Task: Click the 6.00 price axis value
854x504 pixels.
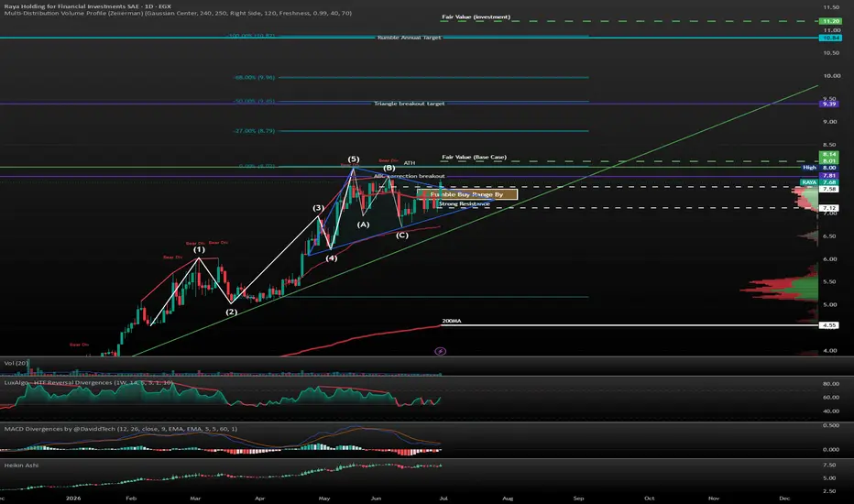Action: (830, 258)
